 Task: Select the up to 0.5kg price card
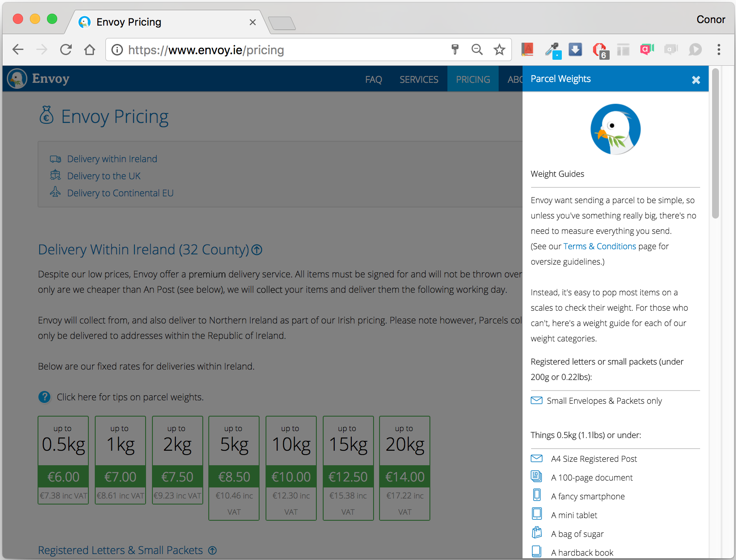click(x=63, y=460)
